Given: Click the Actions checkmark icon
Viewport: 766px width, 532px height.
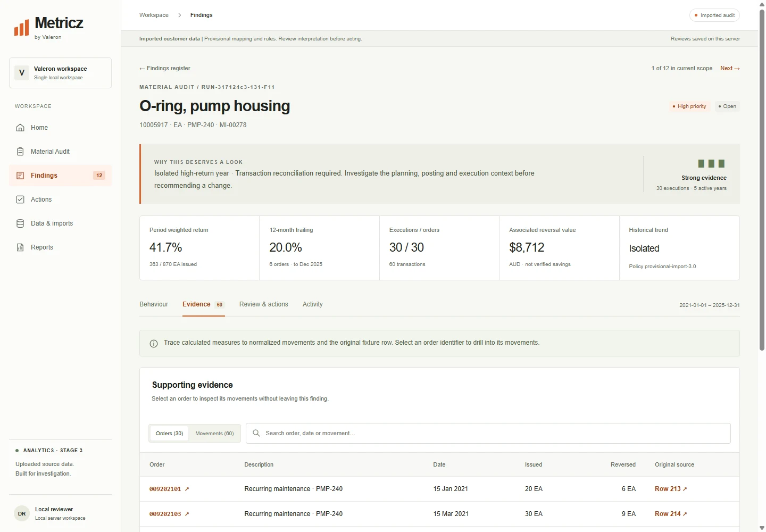Looking at the screenshot, I should [20, 199].
